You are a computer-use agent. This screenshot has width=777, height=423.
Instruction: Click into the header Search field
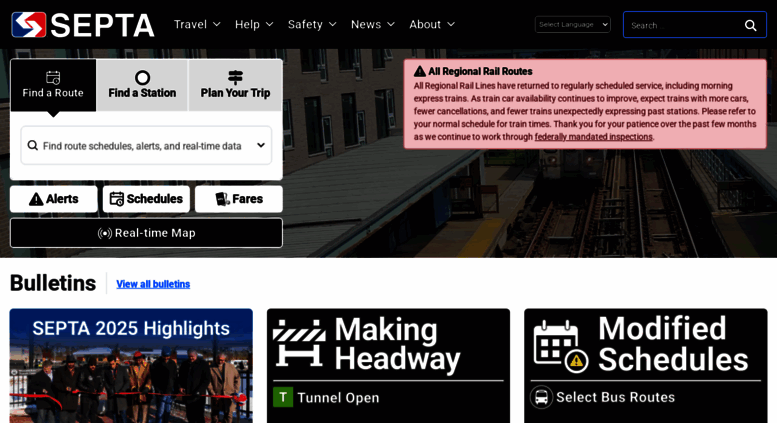point(684,25)
